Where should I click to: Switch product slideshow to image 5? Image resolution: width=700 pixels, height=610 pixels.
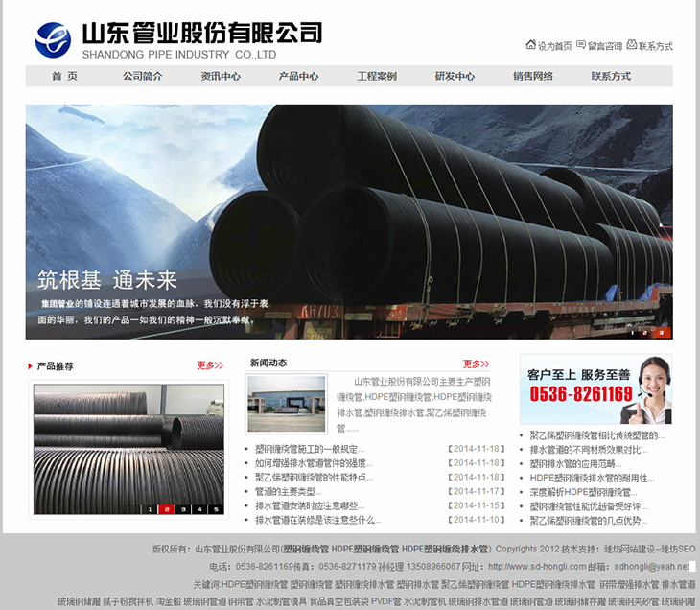tap(216, 509)
